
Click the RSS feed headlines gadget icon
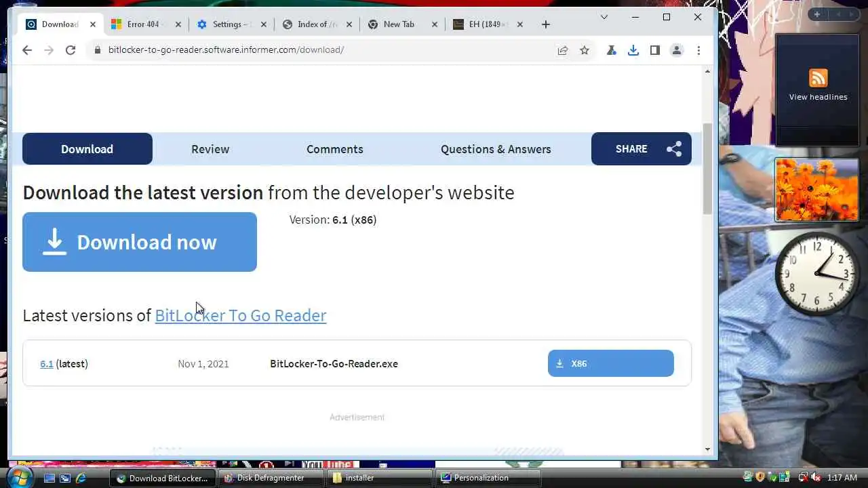tap(818, 78)
